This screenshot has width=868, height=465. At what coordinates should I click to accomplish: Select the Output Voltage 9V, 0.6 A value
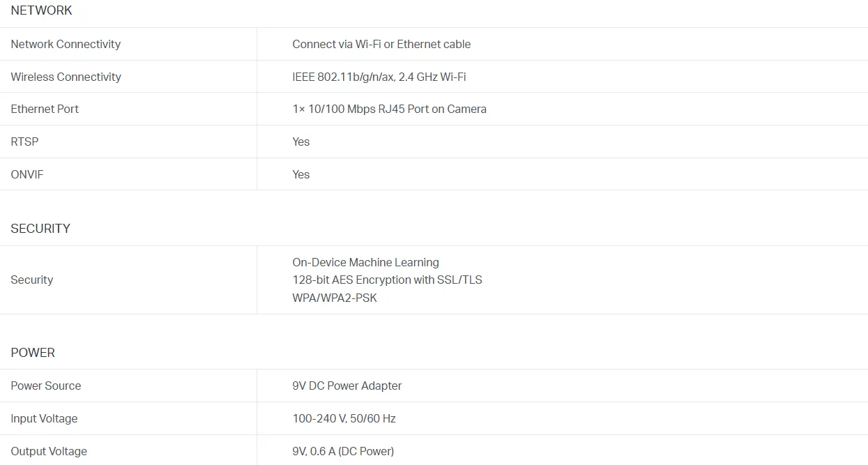(343, 451)
